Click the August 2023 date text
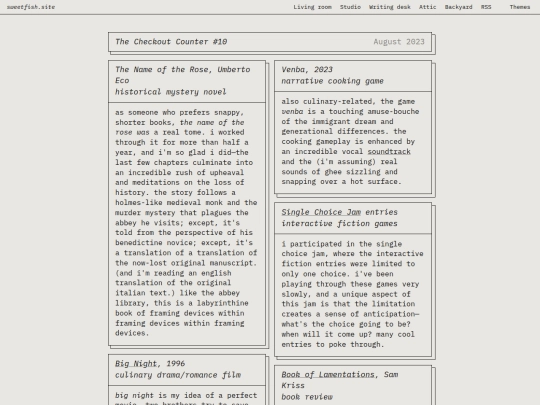540x405 pixels. coord(399,42)
